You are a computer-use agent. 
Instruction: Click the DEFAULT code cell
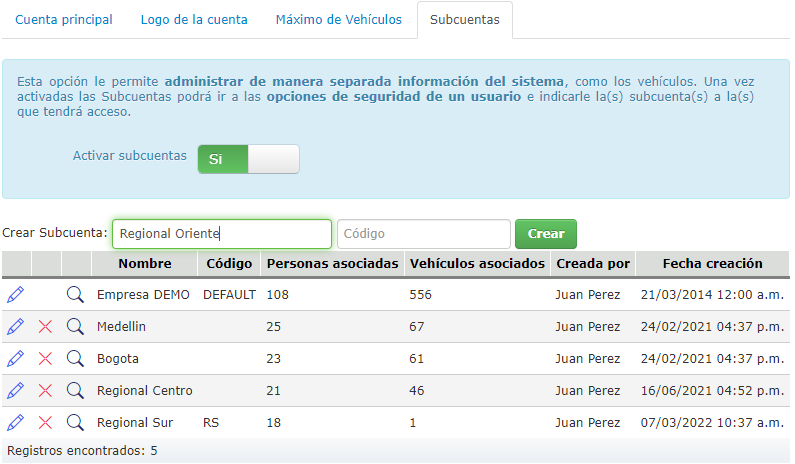[x=229, y=295]
